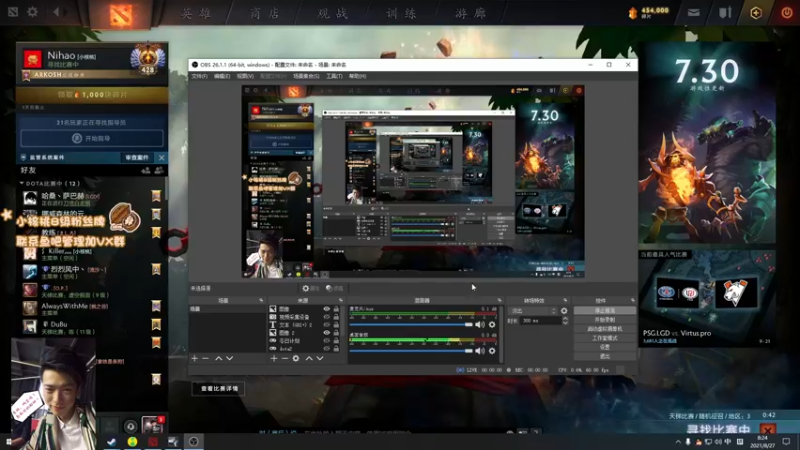Move source up with arrow icon

pos(309,359)
